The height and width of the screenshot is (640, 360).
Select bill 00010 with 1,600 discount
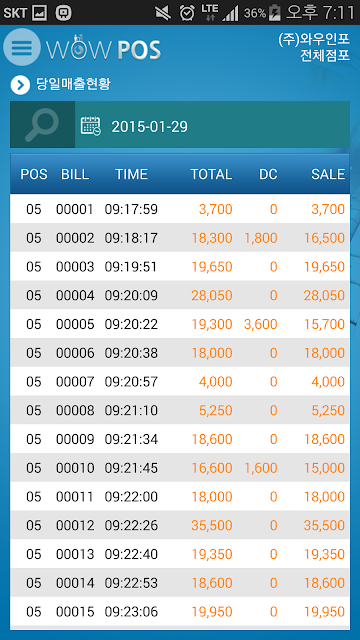pos(180,468)
